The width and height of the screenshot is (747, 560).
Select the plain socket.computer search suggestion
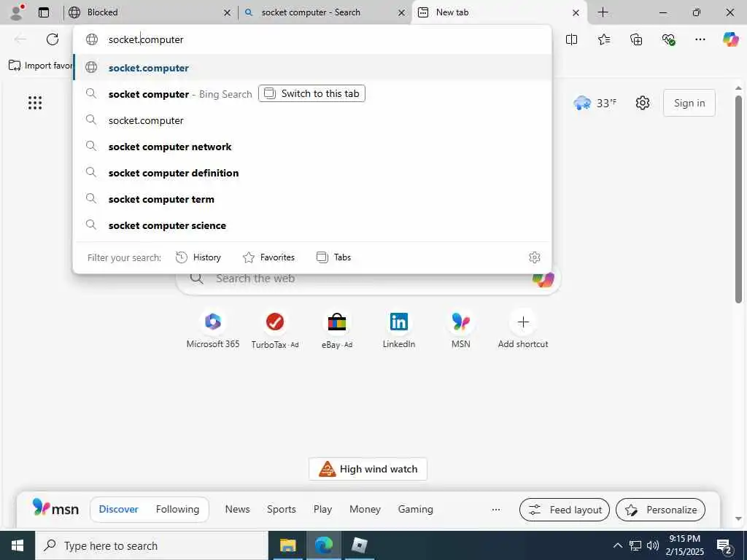(x=312, y=120)
